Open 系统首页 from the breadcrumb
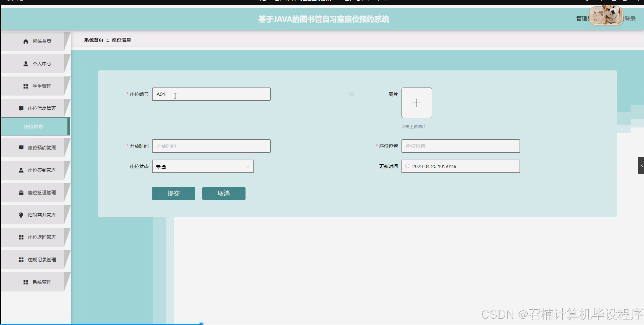644x325 pixels. click(94, 40)
